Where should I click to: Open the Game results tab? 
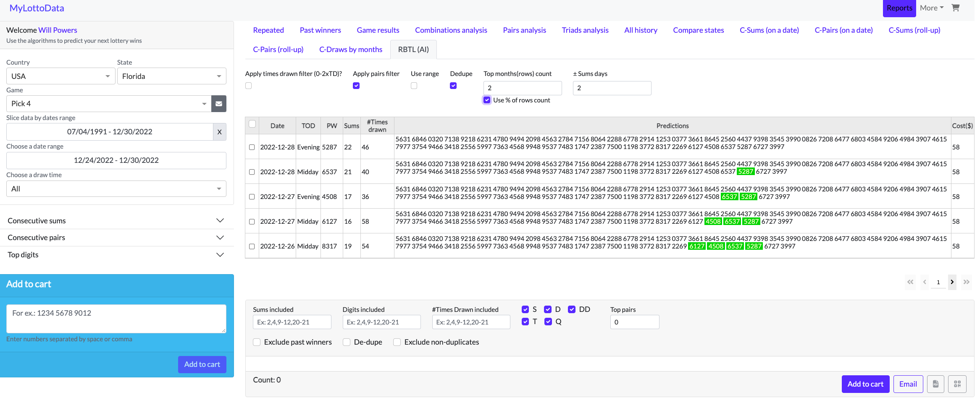(378, 30)
